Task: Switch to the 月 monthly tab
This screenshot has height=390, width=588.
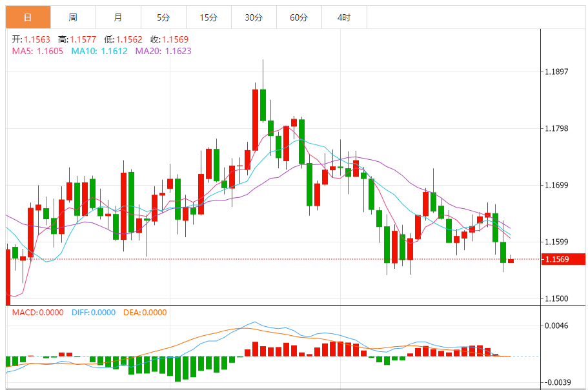Action: (118, 17)
